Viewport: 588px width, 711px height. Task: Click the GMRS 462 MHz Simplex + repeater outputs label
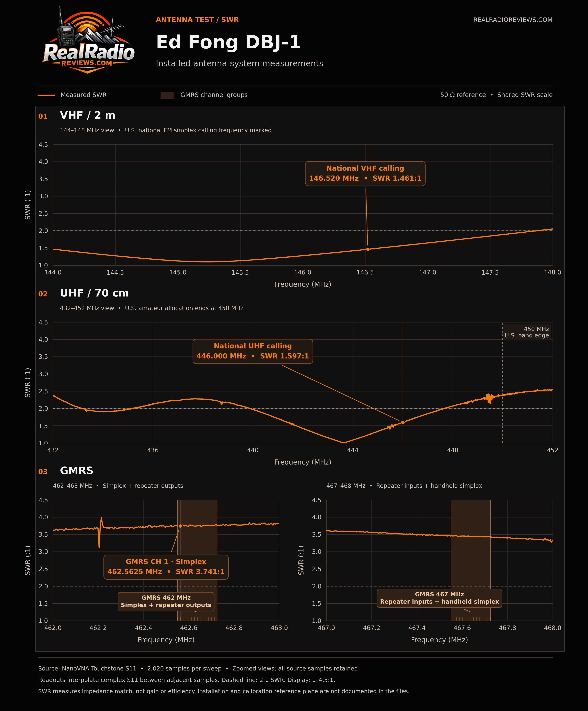(166, 601)
